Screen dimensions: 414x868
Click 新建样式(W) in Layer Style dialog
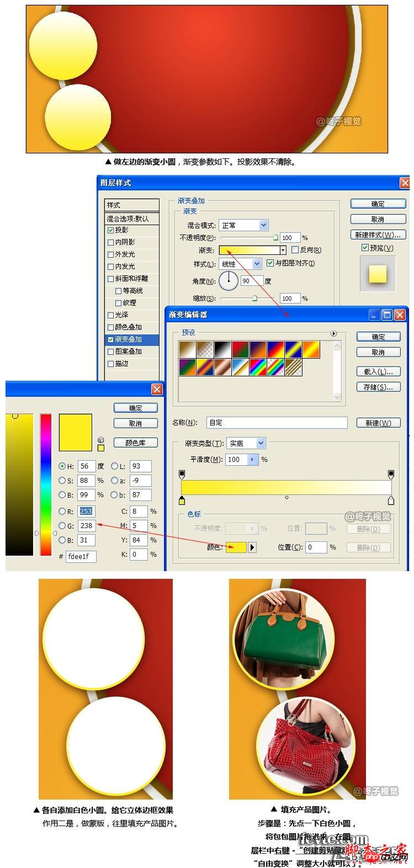coord(378,235)
